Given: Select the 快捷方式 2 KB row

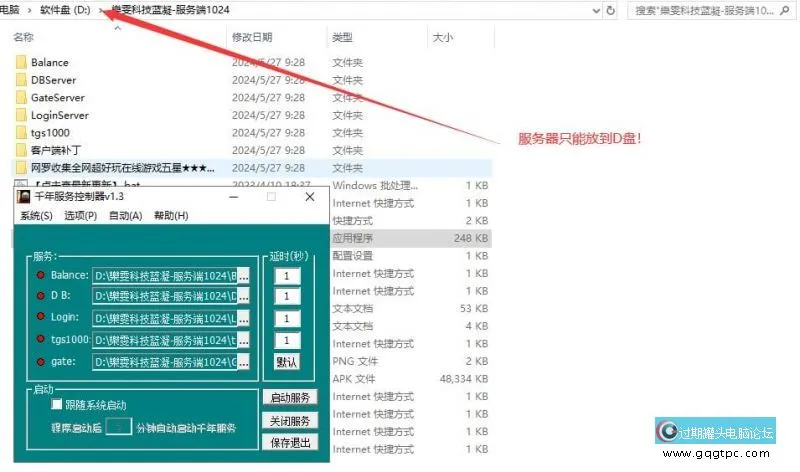Looking at the screenshot, I should coord(411,220).
